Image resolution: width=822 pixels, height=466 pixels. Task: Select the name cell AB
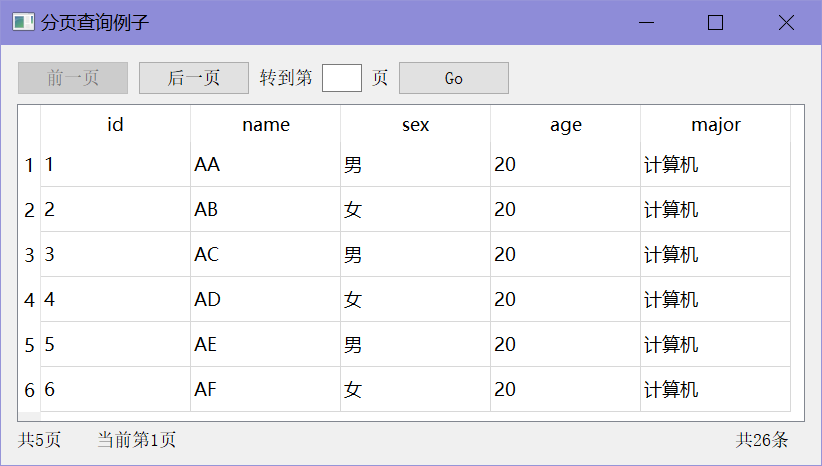(266, 210)
